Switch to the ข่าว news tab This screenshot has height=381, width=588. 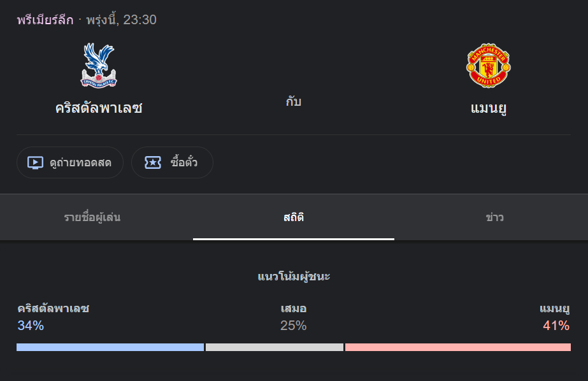tap(494, 217)
